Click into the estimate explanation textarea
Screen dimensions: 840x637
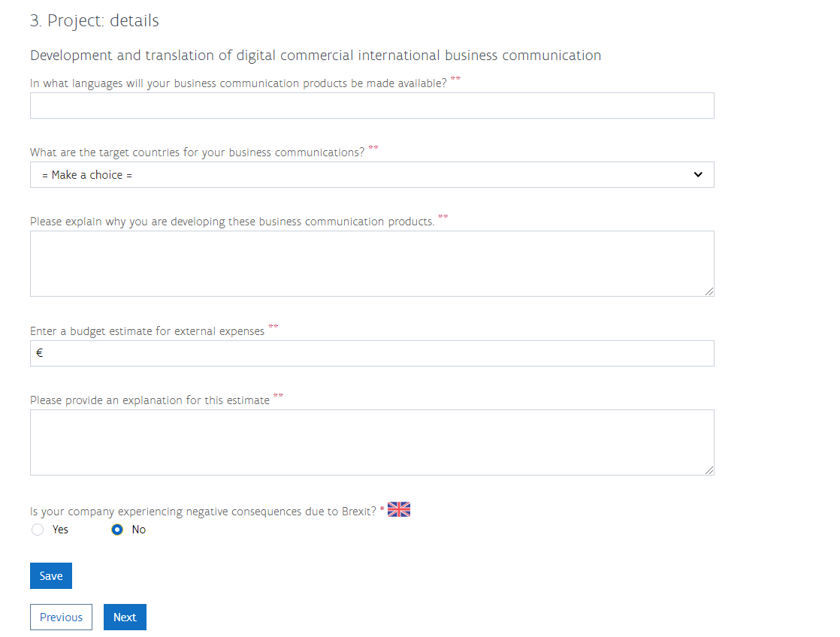(x=372, y=442)
